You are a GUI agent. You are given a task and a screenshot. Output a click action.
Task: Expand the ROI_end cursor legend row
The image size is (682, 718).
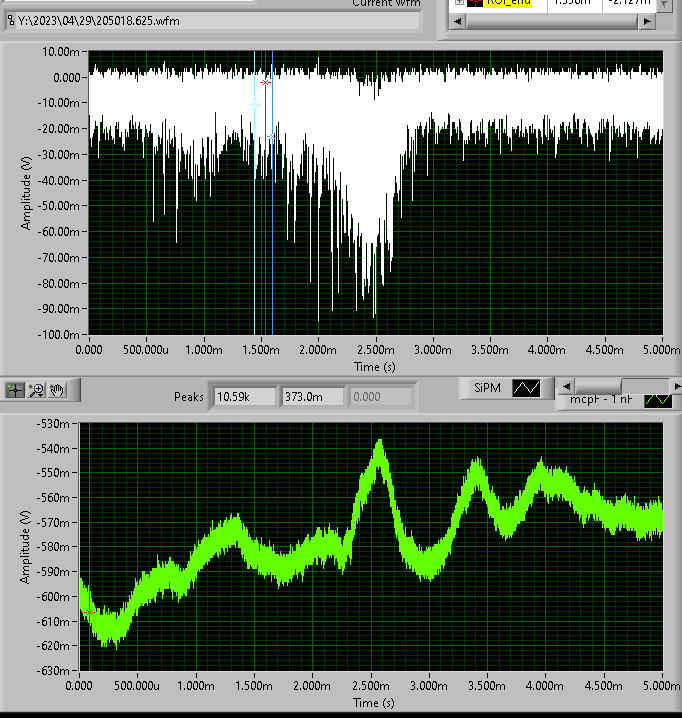coord(459,2)
